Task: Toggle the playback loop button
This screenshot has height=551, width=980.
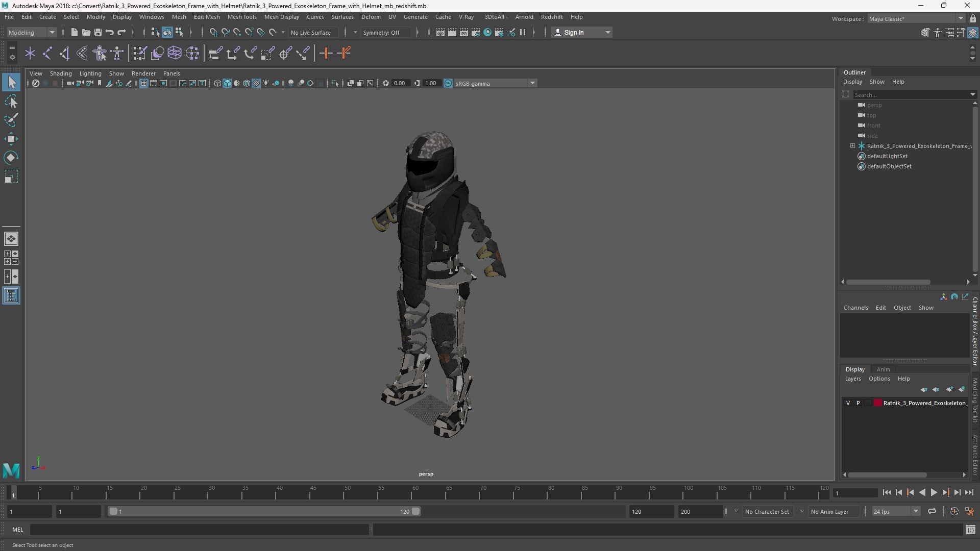Action: 932,511
